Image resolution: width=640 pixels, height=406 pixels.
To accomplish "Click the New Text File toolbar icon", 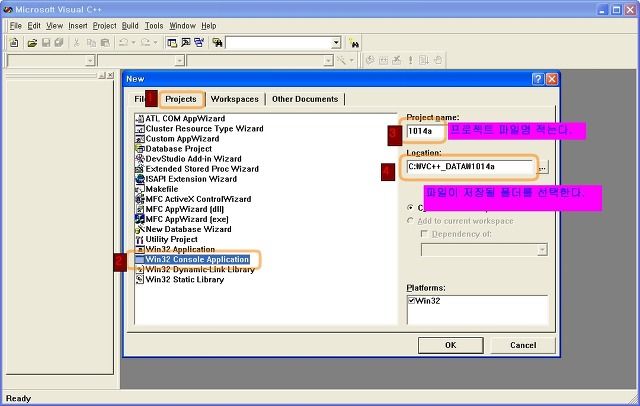I will [x=14, y=42].
